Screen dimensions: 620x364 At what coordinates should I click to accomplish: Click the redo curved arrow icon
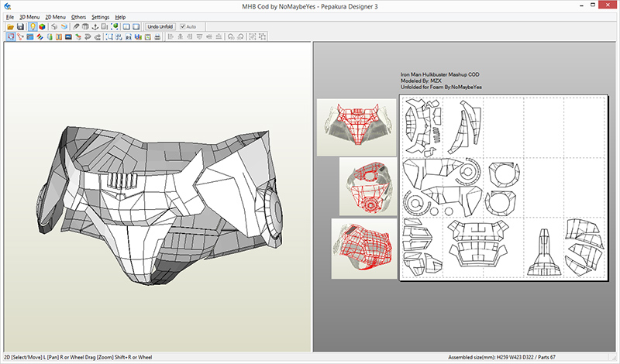98,36
